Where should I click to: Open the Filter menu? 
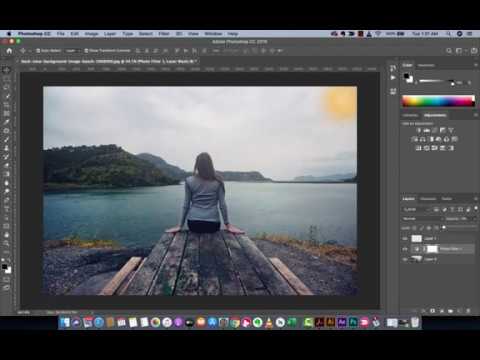point(164,34)
